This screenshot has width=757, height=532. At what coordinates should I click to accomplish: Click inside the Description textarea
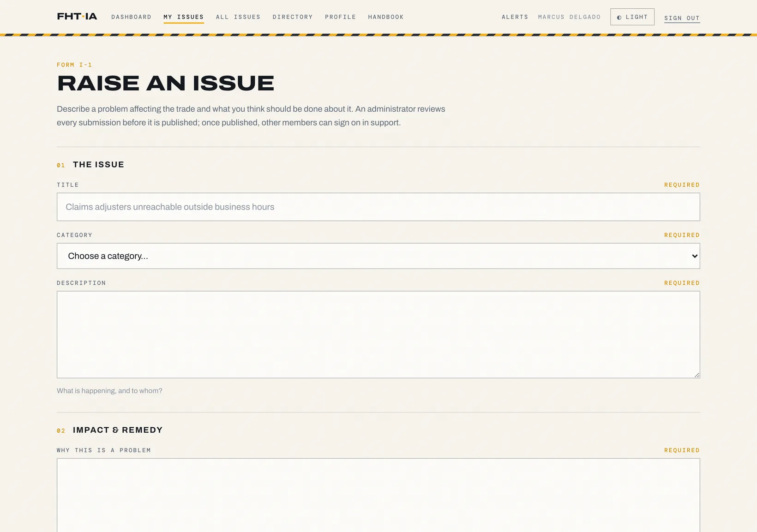coord(378,335)
